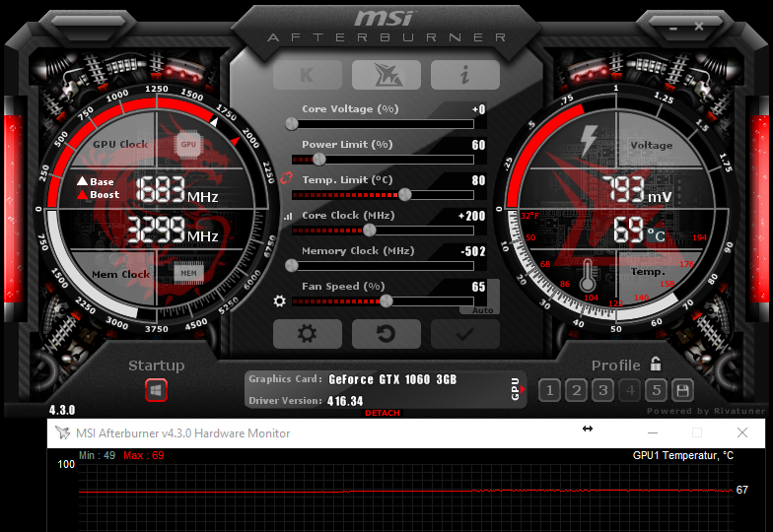Click the Max : 69 reading
This screenshot has height=532, width=773.
pos(144,455)
